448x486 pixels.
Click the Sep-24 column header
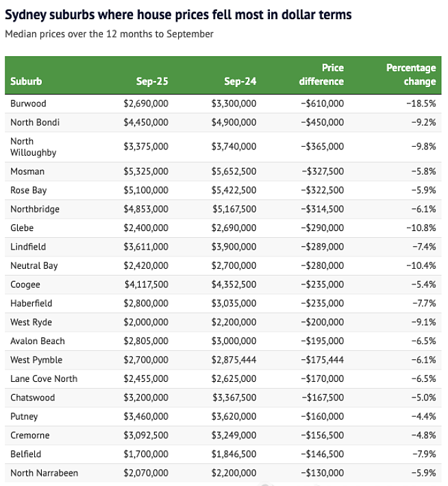pos(240,81)
